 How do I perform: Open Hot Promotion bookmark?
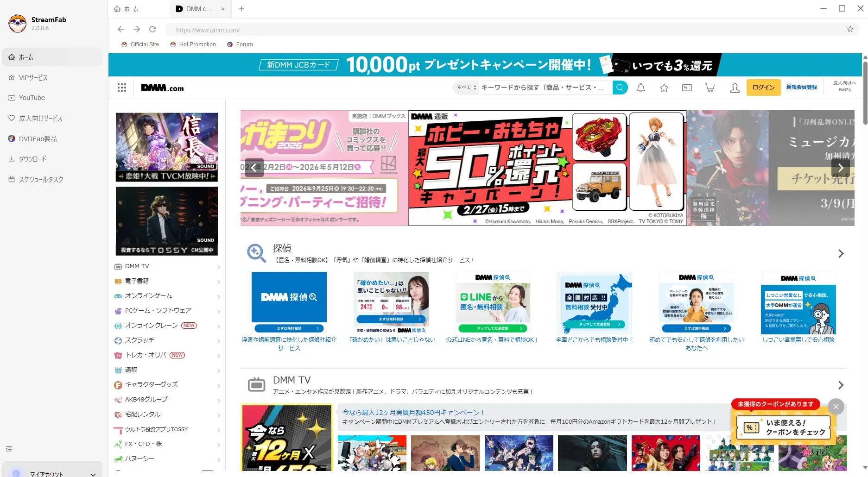[x=193, y=44]
